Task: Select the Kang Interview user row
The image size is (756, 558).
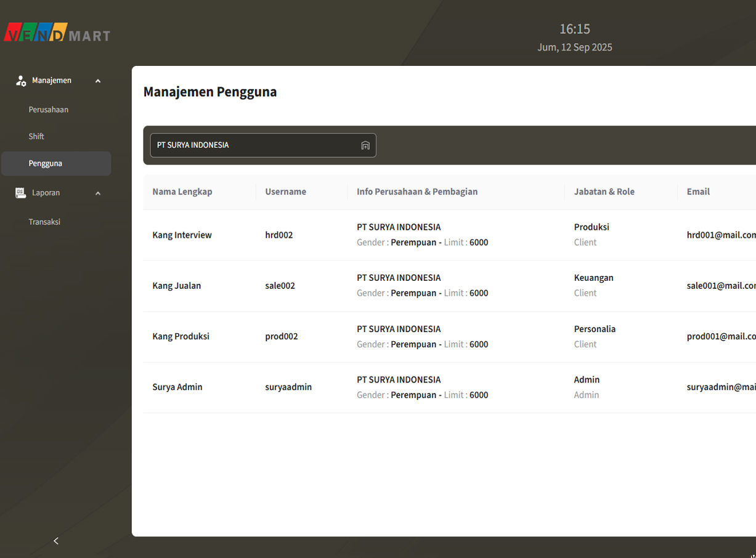Action: tap(182, 235)
